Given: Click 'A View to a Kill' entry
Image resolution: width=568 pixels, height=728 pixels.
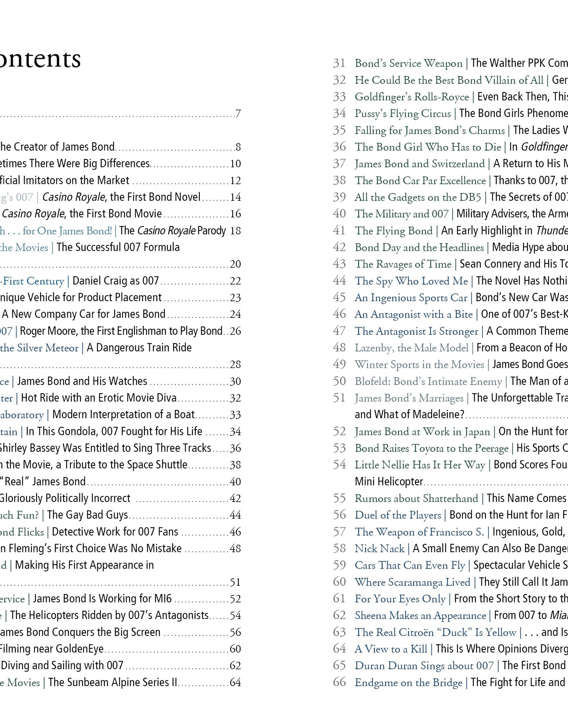Looking at the screenshot, I should coord(390,649).
